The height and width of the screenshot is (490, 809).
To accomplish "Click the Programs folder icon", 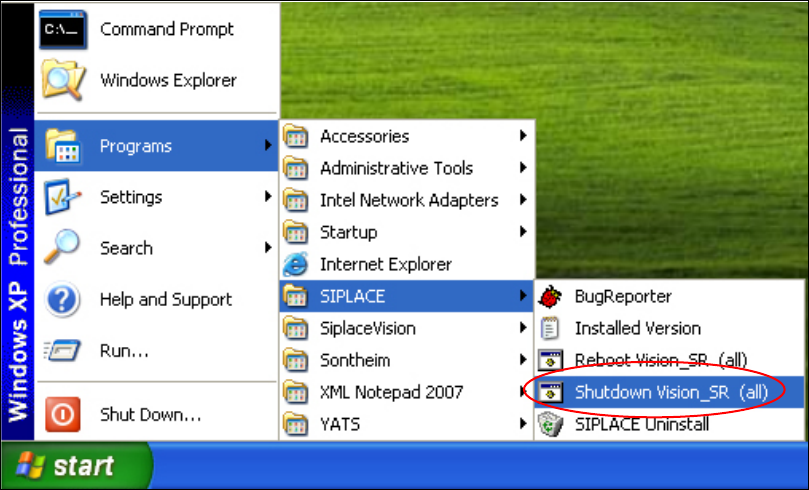I will coord(62,146).
